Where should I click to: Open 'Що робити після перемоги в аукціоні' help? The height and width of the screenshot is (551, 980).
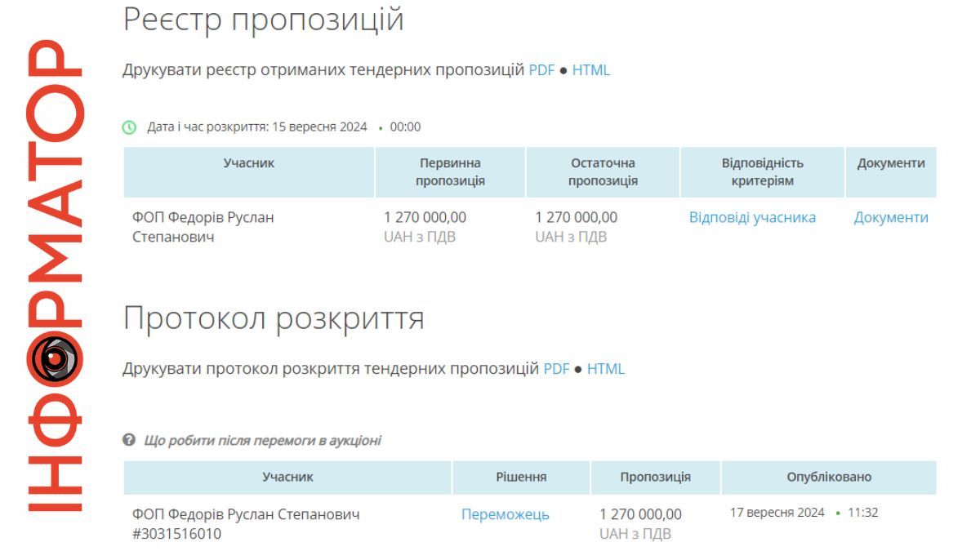[x=261, y=439]
